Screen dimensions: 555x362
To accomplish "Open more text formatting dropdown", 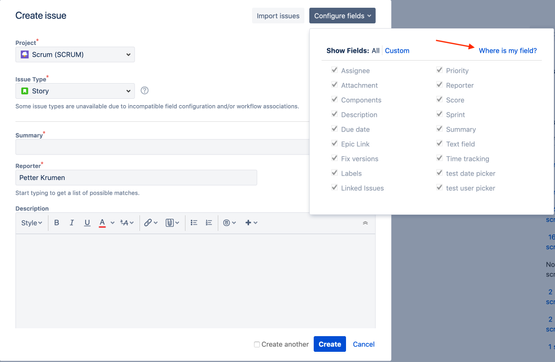I will click(x=127, y=223).
